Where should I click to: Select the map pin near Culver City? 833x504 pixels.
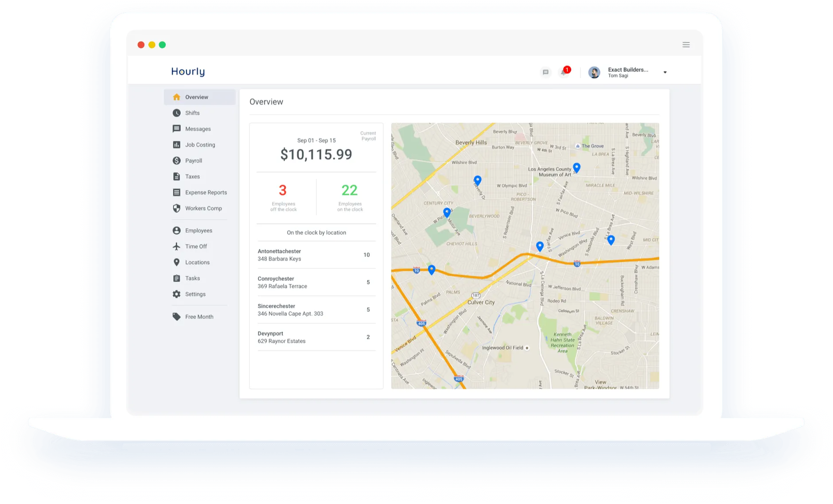[432, 268]
